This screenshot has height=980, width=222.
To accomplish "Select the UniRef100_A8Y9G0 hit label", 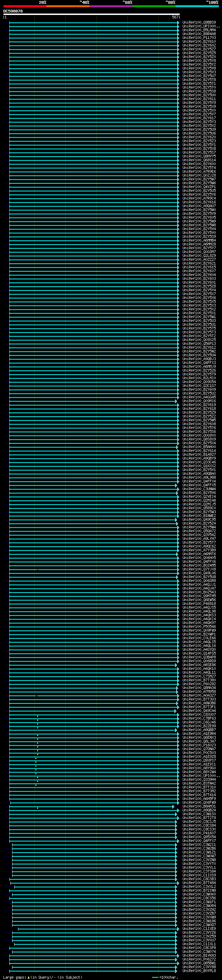I will click(199, 768).
